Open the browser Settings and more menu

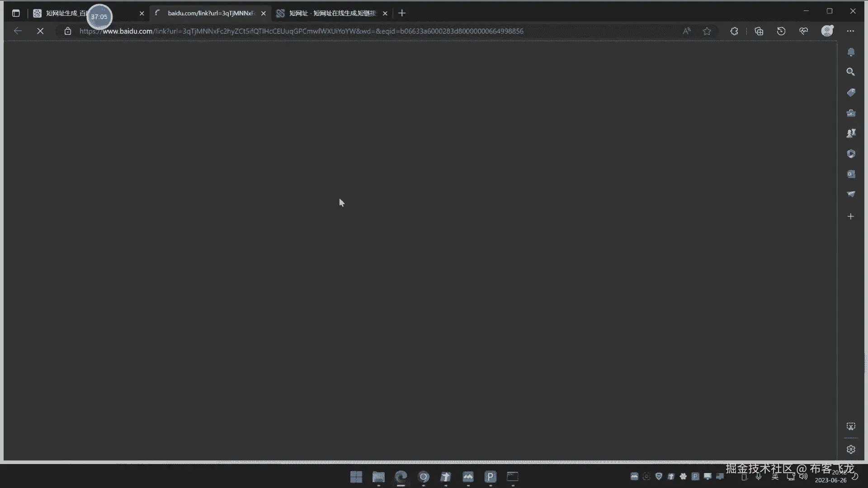[x=850, y=31]
